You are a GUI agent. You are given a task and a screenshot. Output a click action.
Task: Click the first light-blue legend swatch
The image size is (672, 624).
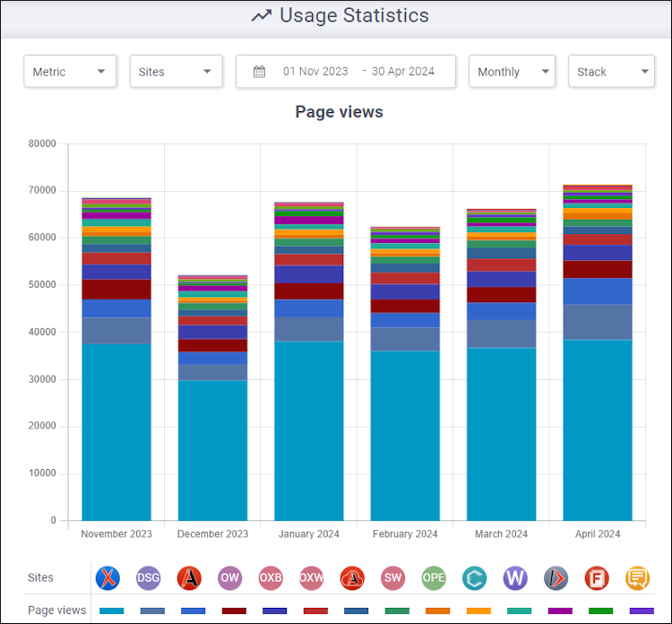[112, 611]
